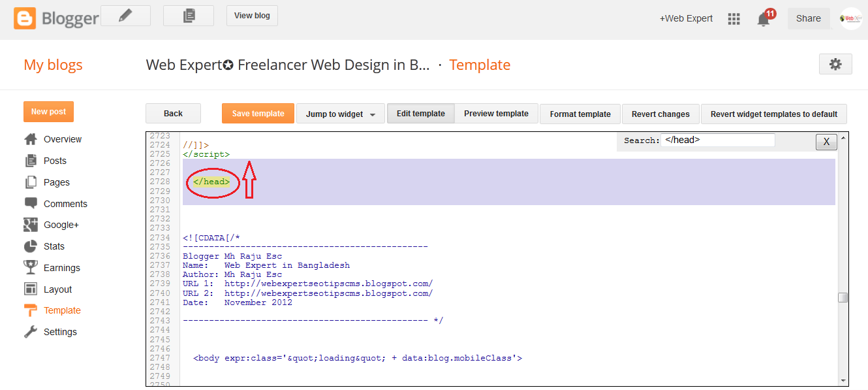Image resolution: width=868 pixels, height=390 pixels.
Task: Expand Jump to widget dropdown
Action: 341,114
